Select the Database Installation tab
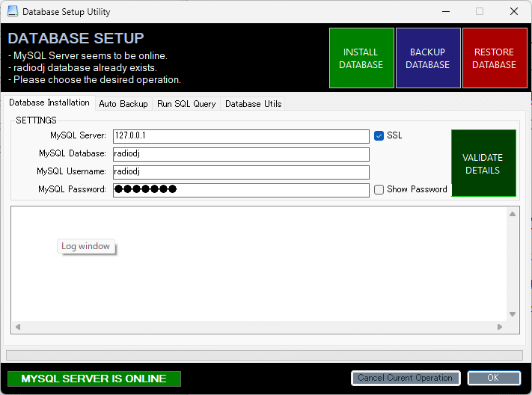The height and width of the screenshot is (395, 532). [49, 102]
